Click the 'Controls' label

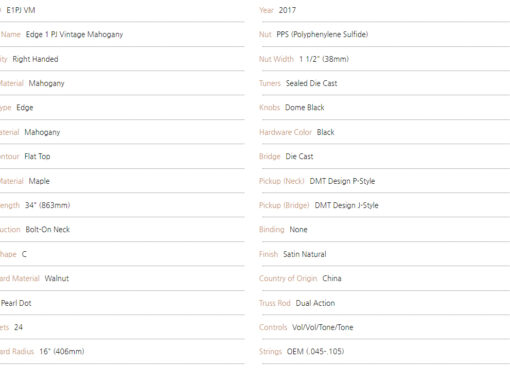tap(273, 327)
